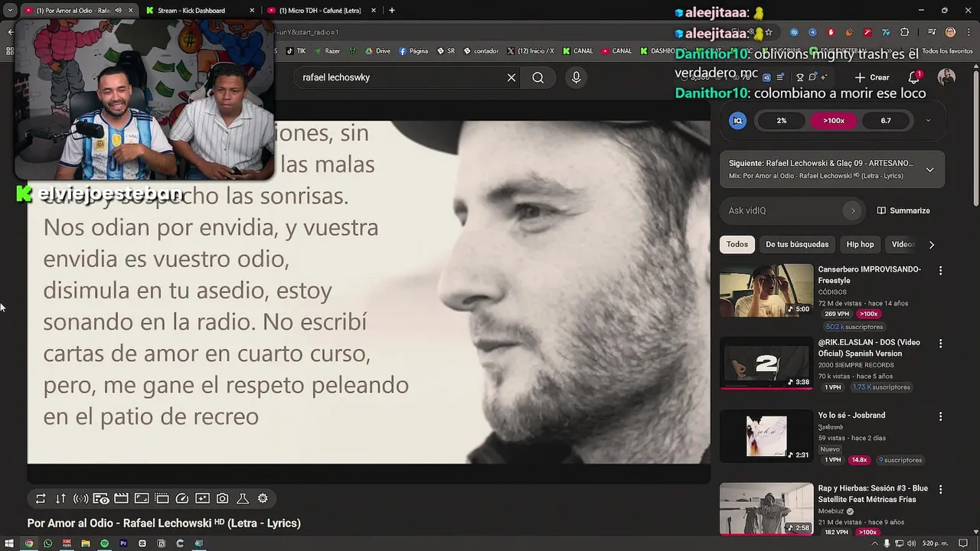Screen dimensions: 980x551
Task: Open the playback speed gauge icon
Action: coord(182,498)
